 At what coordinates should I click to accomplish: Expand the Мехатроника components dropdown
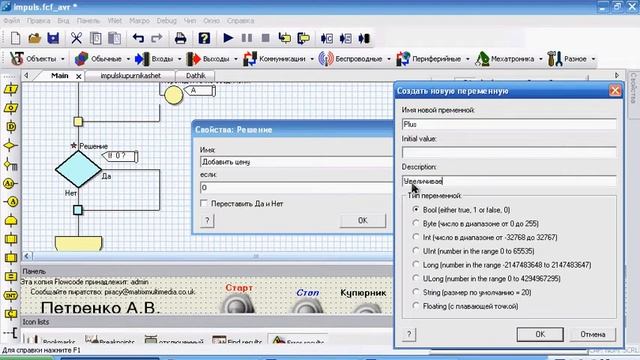(x=540, y=59)
